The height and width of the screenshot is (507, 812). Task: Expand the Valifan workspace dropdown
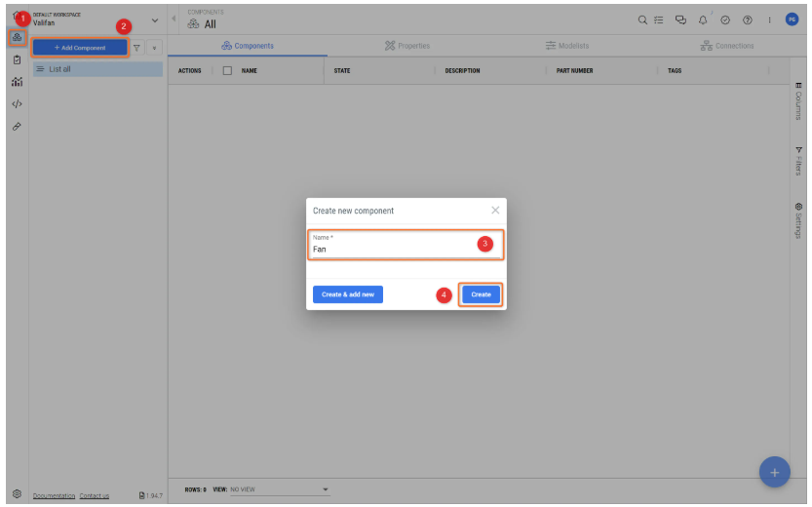coord(154,20)
